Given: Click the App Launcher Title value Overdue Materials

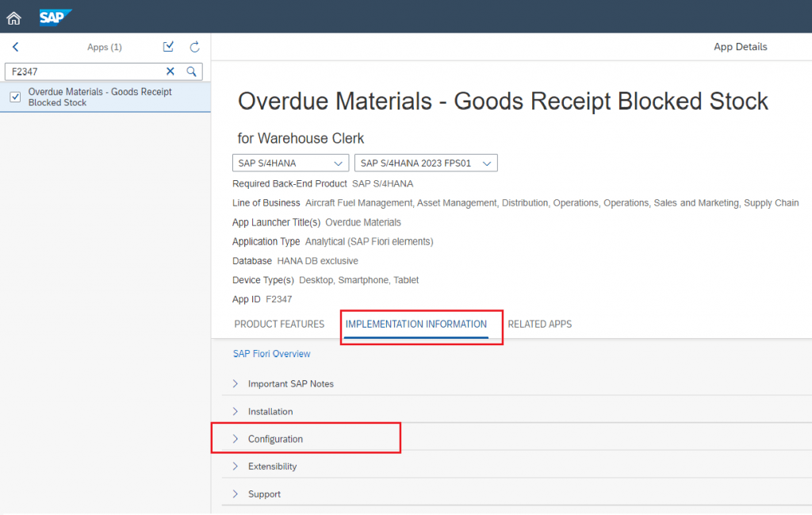Looking at the screenshot, I should tap(363, 222).
